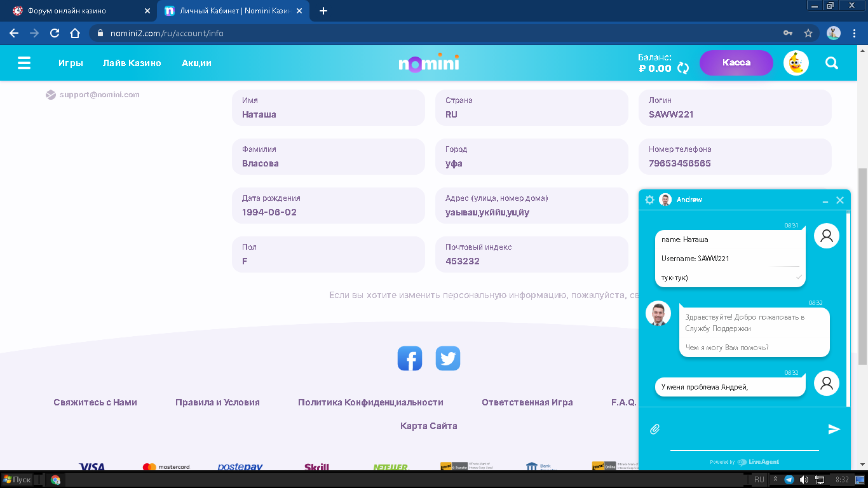Open the saved passwords key icon
The image size is (868, 488).
[x=788, y=33]
